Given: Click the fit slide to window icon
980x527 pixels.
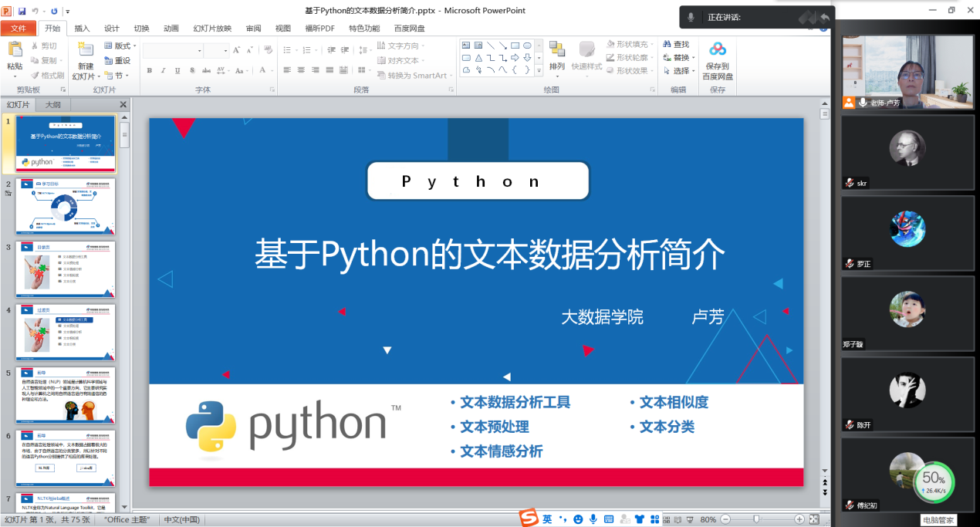Looking at the screenshot, I should coord(814,519).
